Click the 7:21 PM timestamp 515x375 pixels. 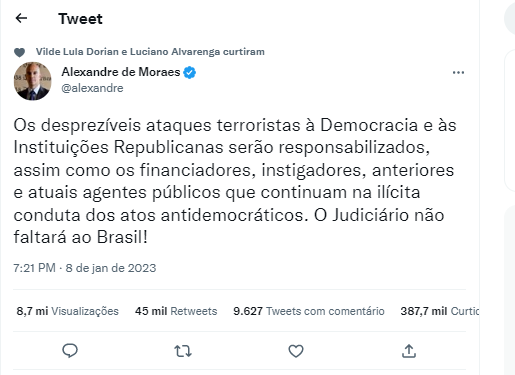pyautogui.click(x=34, y=268)
